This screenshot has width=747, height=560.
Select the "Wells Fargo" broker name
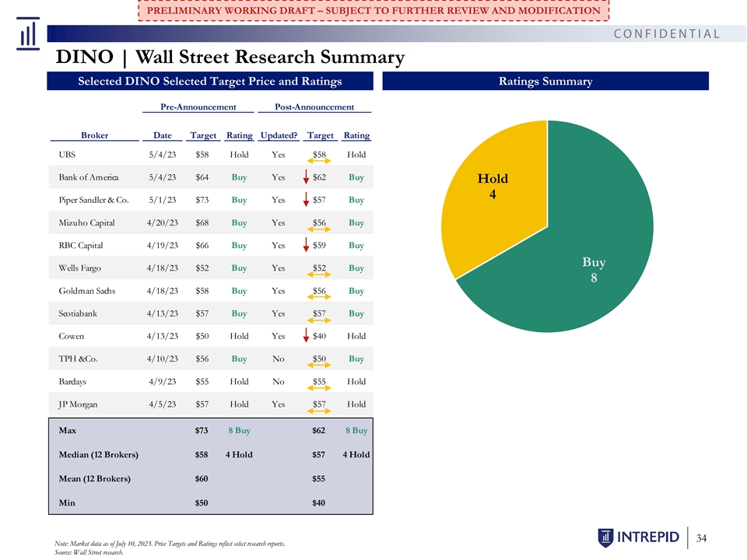click(x=80, y=268)
